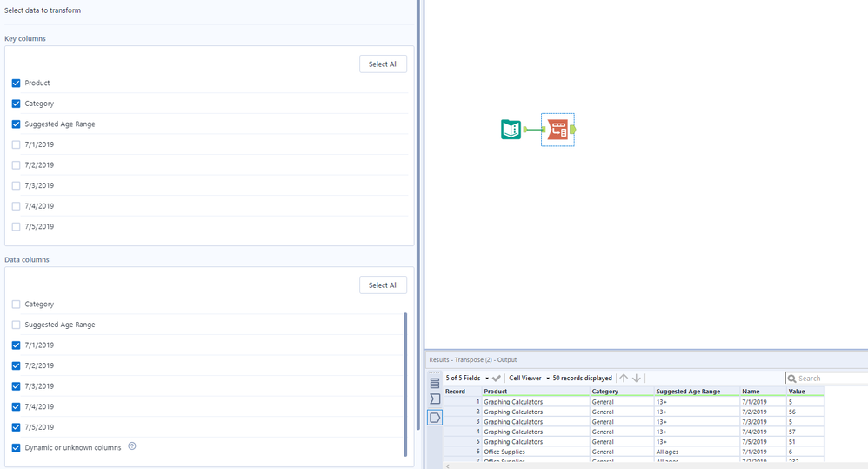The width and height of the screenshot is (868, 469).
Task: Click the Suggested Age Range column header
Action: (x=698, y=392)
